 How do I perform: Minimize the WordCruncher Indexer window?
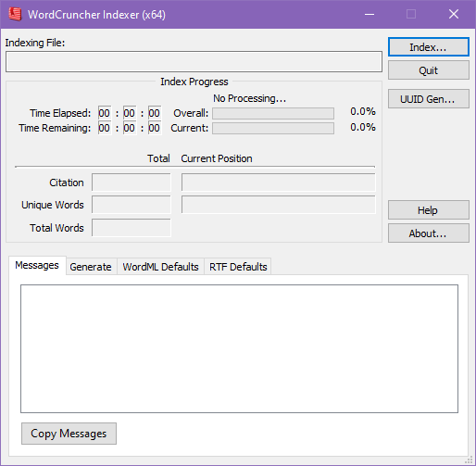click(x=370, y=14)
